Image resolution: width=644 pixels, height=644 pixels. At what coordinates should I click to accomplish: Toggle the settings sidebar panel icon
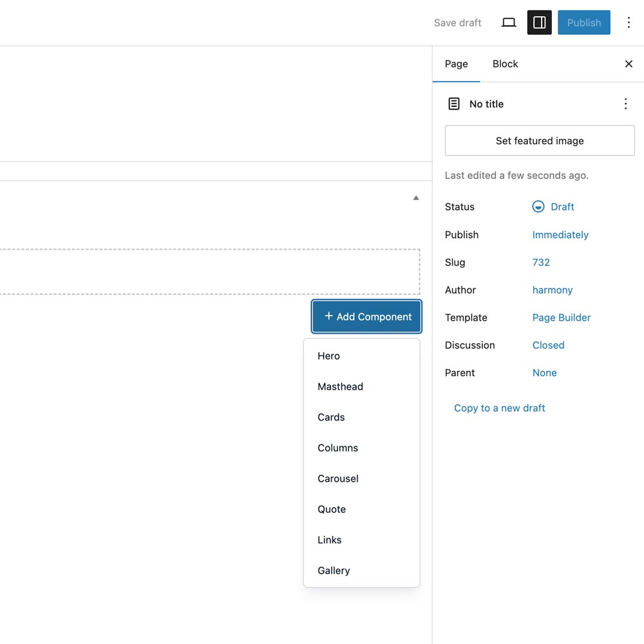pyautogui.click(x=539, y=22)
